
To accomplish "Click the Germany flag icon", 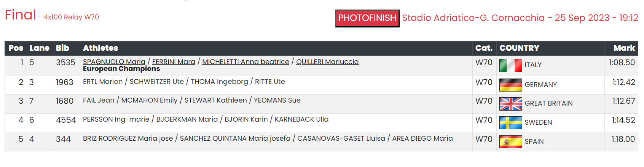I will click(510, 85).
